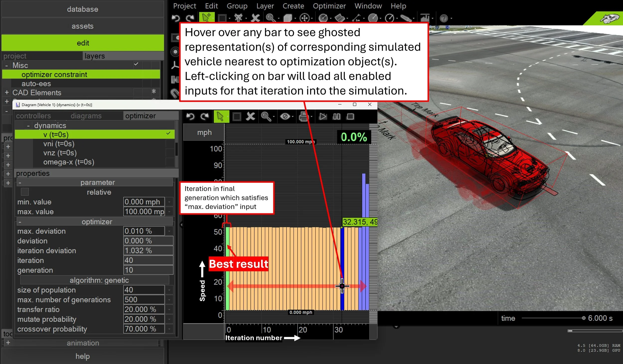Toggle the checkmark on v (t=0s) row

coord(168,133)
